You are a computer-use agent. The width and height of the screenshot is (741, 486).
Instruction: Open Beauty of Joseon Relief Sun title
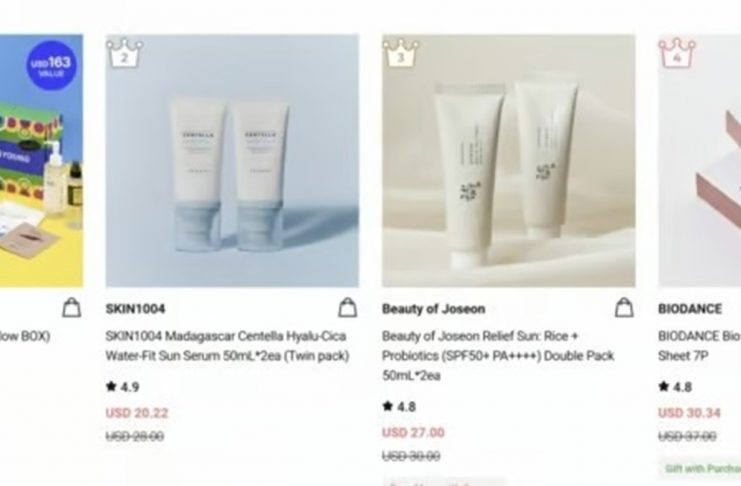498,356
